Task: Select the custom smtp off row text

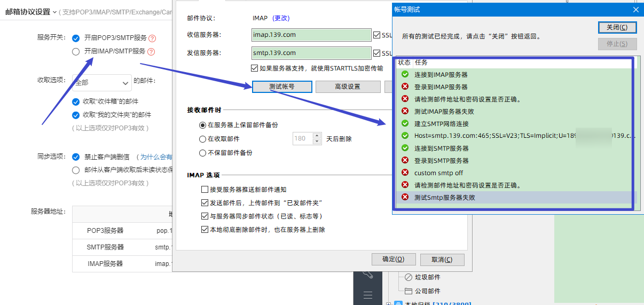Action: click(438, 173)
